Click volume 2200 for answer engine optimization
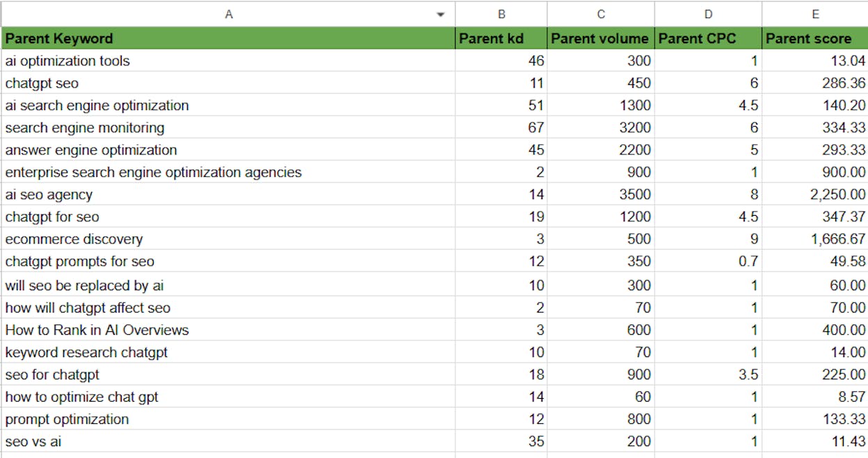The width and height of the screenshot is (868, 458). pyautogui.click(x=601, y=150)
